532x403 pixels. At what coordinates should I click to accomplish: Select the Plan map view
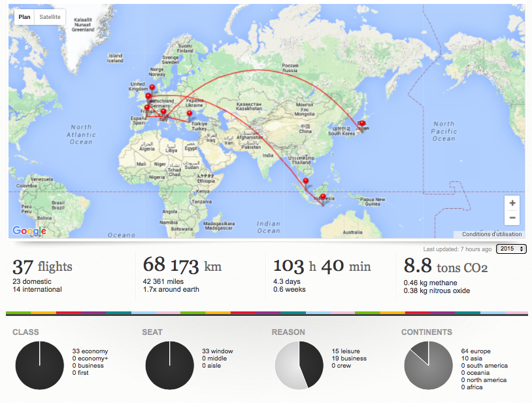point(24,17)
